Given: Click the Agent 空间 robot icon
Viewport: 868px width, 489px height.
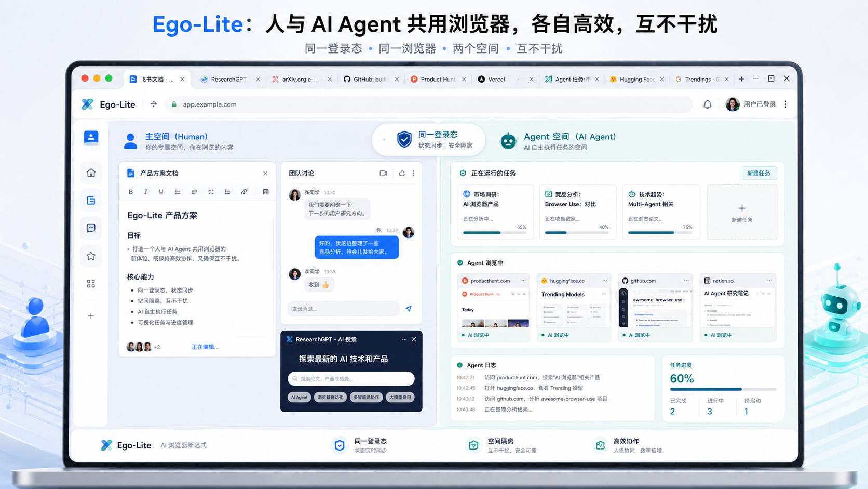Looking at the screenshot, I should [508, 140].
